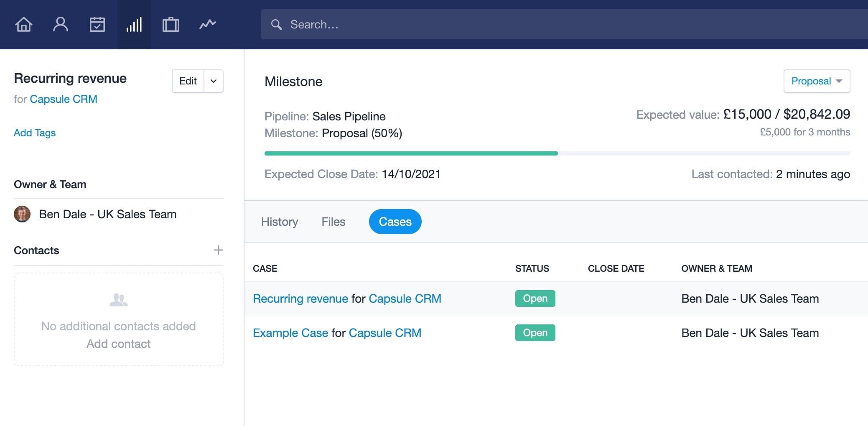Open the Cases briefcase icon
Screen dimensions: 868x426
[x=171, y=24]
